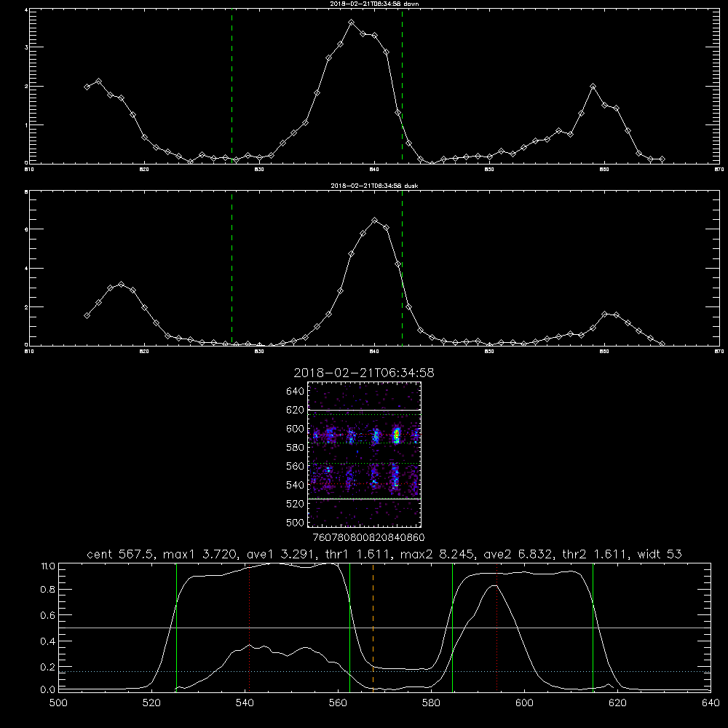728x728 pixels.
Task: Click the "max1 3.720" value
Action: (x=198, y=554)
